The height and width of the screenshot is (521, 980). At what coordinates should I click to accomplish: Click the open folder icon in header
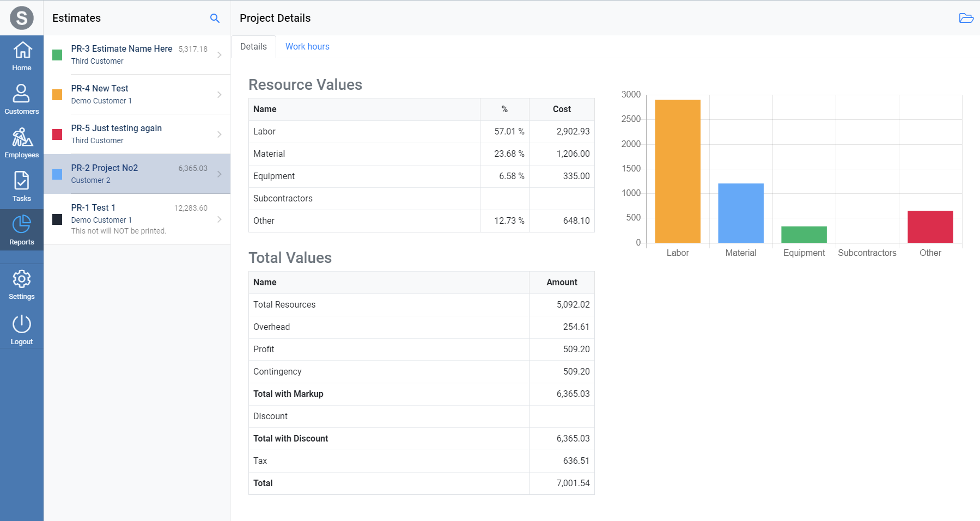966,18
